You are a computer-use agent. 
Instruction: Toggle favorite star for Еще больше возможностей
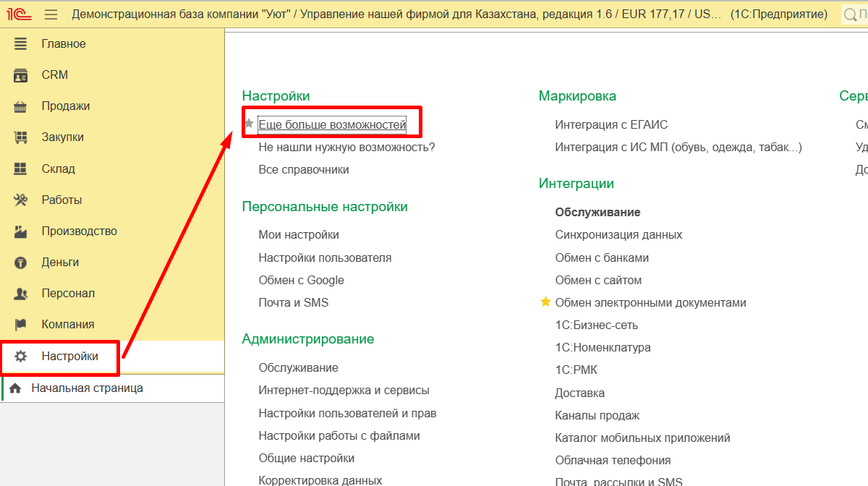(249, 124)
